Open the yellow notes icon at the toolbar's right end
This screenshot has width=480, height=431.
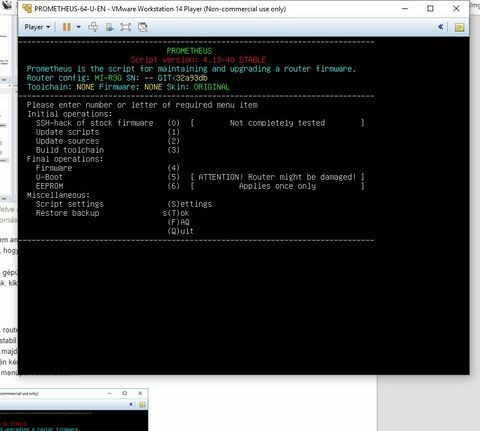click(x=459, y=27)
